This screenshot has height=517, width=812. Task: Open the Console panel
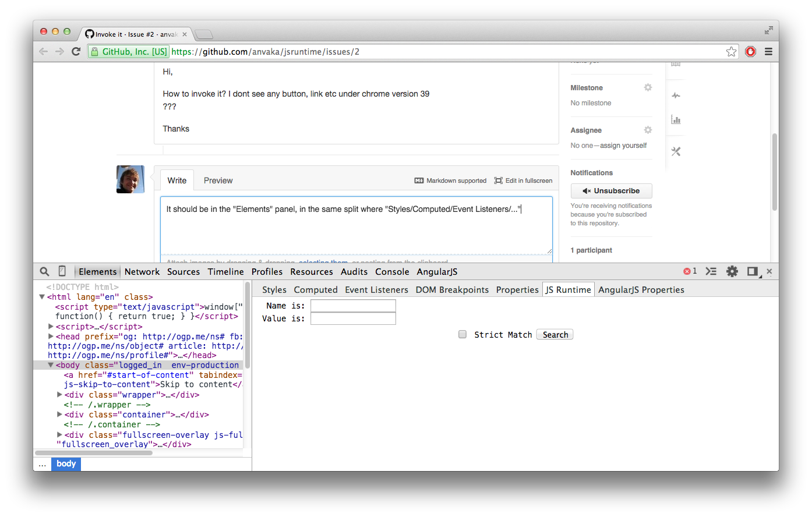pos(392,272)
